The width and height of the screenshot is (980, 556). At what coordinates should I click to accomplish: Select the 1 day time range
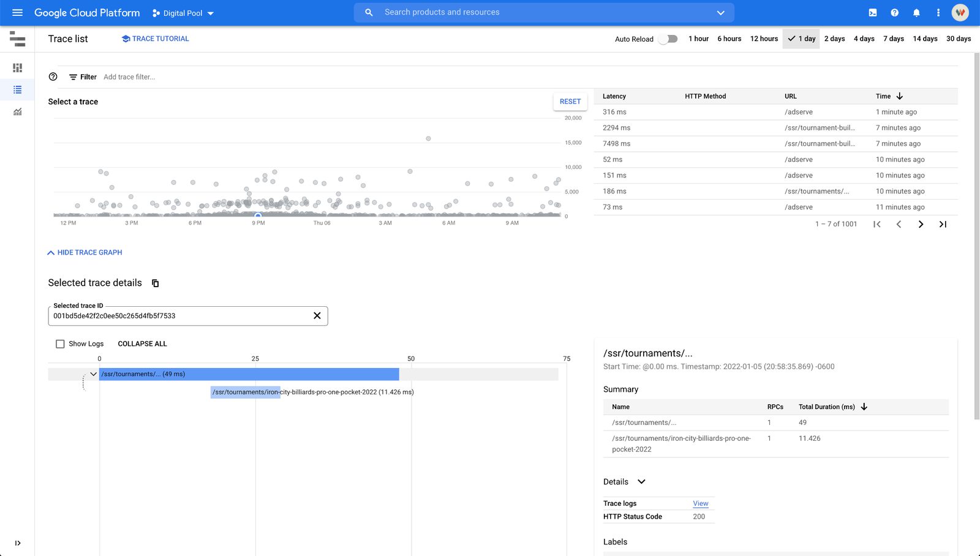click(801, 39)
